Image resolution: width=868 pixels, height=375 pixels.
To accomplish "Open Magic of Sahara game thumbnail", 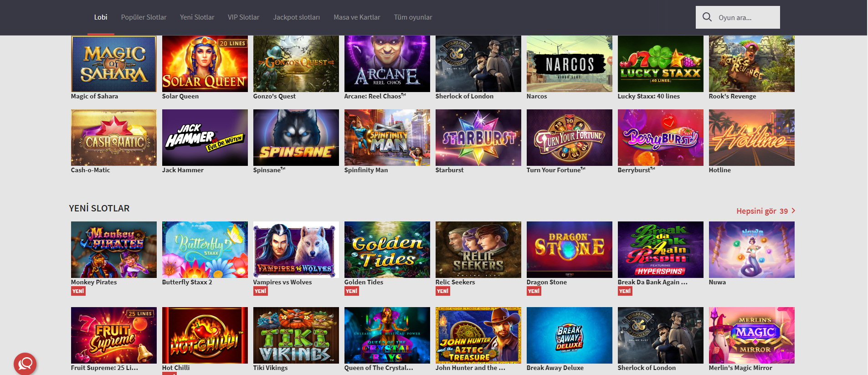I will [114, 64].
